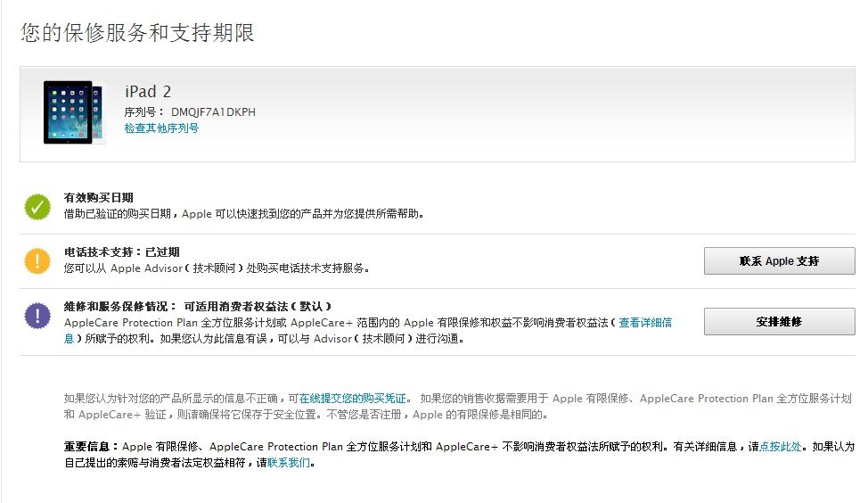Click the Apple Advisor phone support description
This screenshot has width=868, height=503.
point(217,268)
